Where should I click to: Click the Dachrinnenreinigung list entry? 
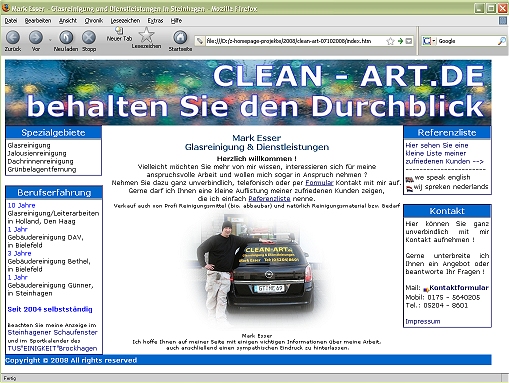coord(40,161)
